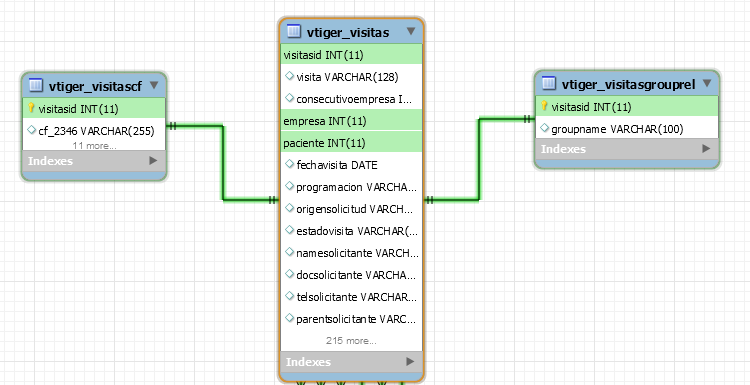Expand Indexes section of vtiger_visitasgrouprel

click(706, 149)
